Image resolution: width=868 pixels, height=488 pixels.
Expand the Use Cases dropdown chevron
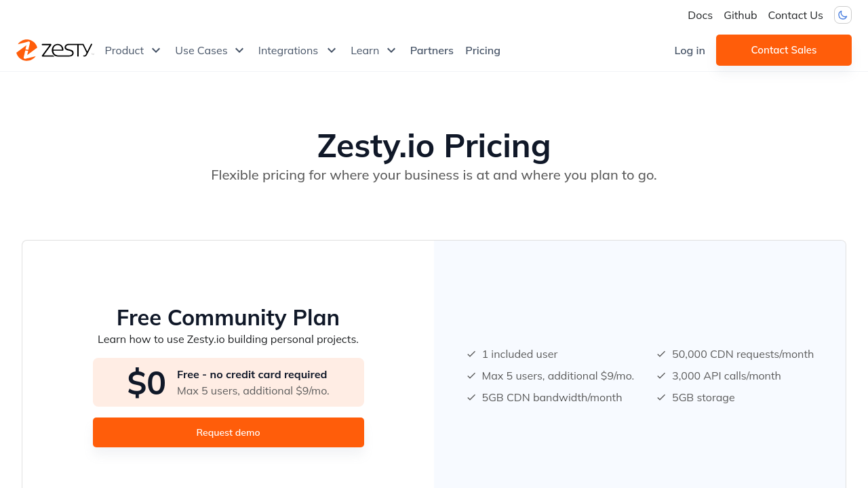coord(239,50)
